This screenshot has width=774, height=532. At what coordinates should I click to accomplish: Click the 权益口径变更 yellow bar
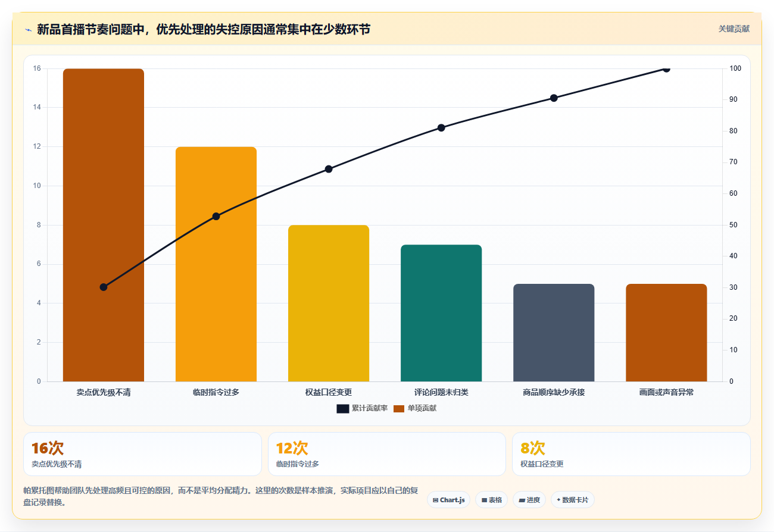329,303
